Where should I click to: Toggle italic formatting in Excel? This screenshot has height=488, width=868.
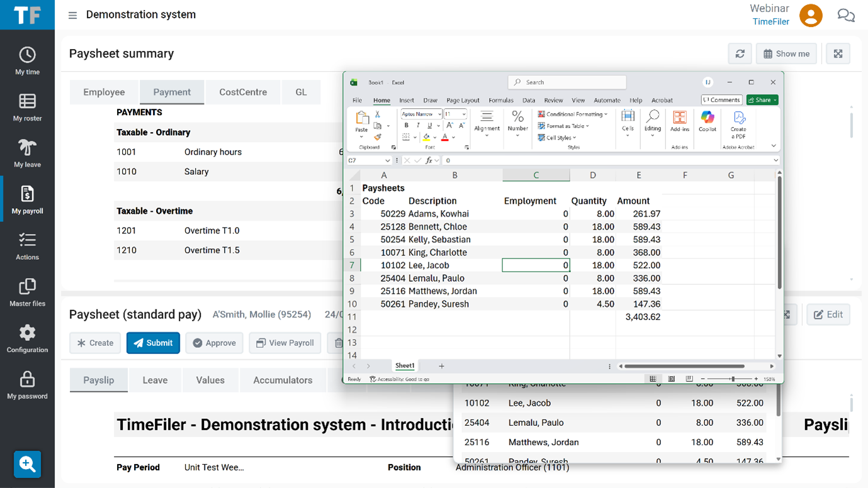[x=418, y=126]
